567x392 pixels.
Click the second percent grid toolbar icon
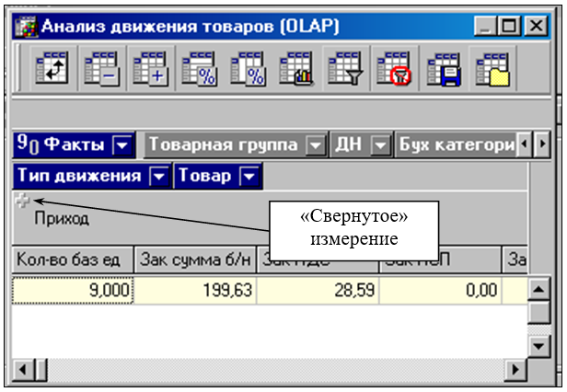247,68
